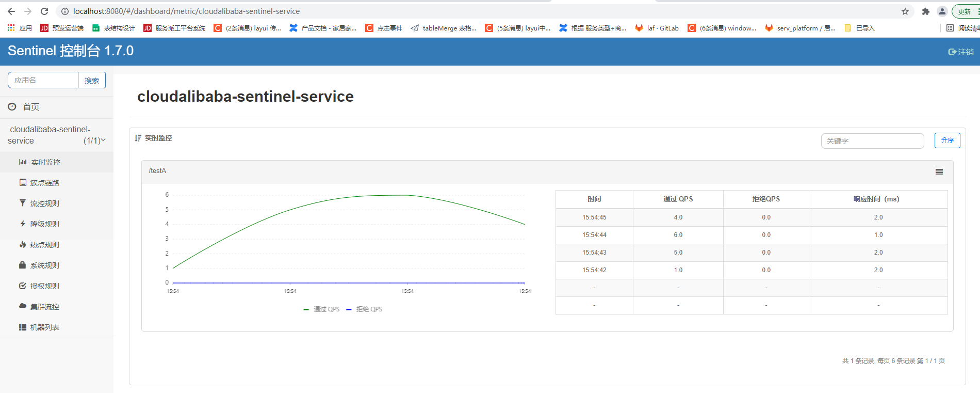Open the serv_platform bookmark
This screenshot has width=980, height=393.
click(800, 28)
